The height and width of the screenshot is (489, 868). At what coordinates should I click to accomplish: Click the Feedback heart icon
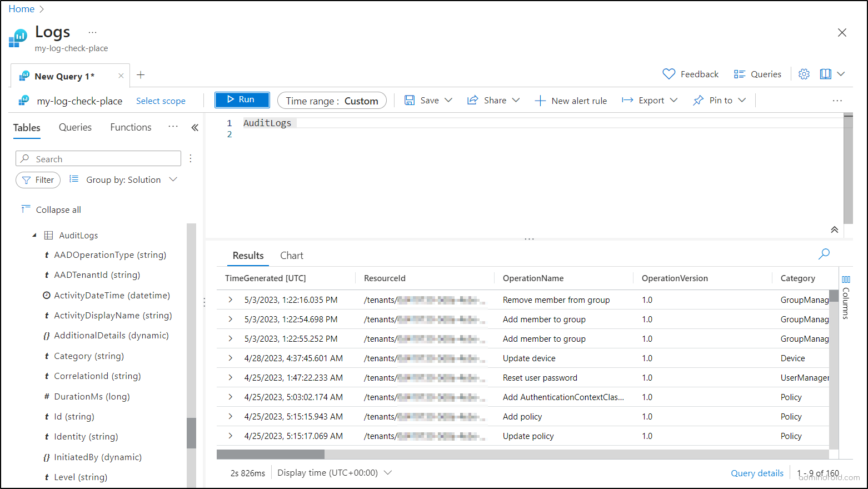point(669,73)
